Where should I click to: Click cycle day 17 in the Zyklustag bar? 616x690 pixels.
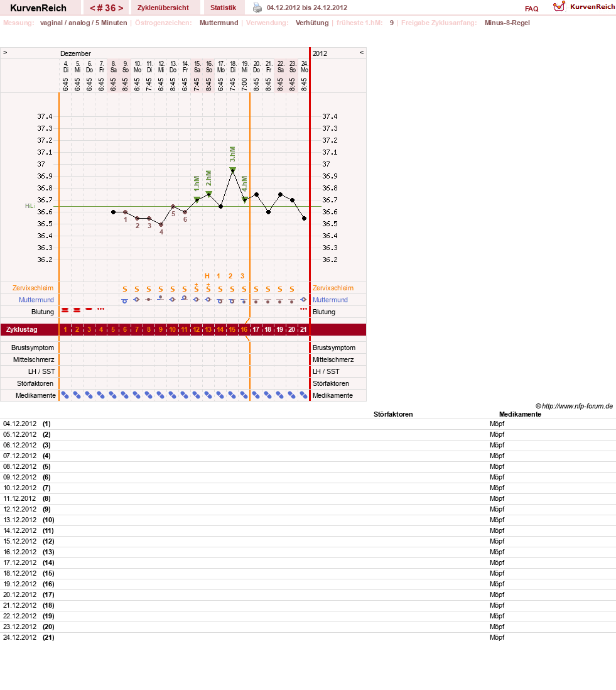coord(256,329)
